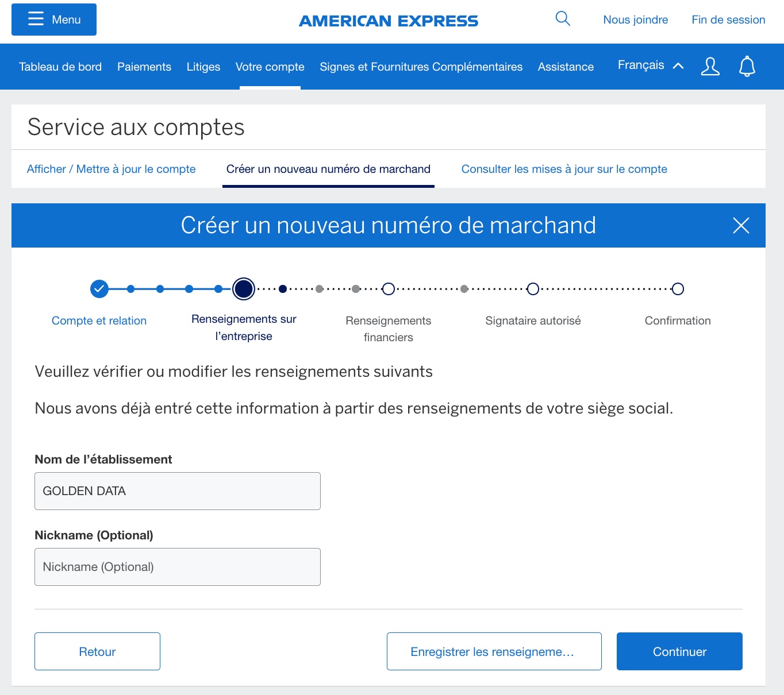Open the Litiges section

point(203,67)
